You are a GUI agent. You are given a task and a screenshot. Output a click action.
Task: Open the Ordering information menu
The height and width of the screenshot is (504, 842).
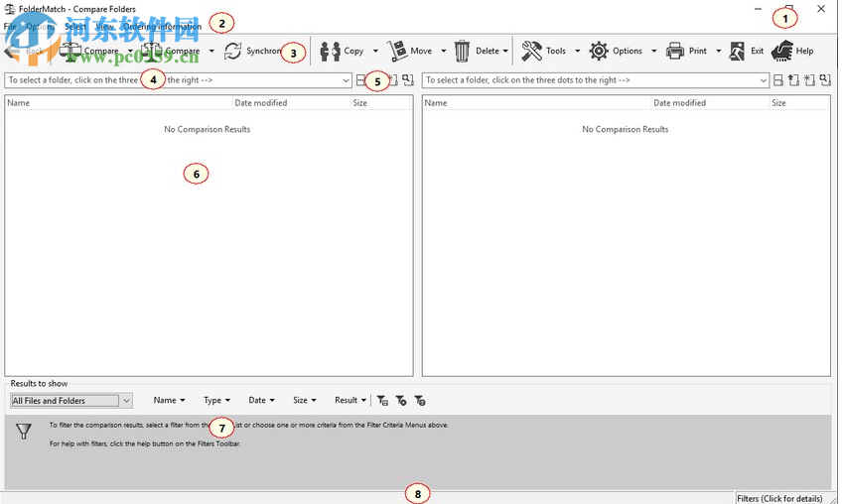[x=162, y=27]
